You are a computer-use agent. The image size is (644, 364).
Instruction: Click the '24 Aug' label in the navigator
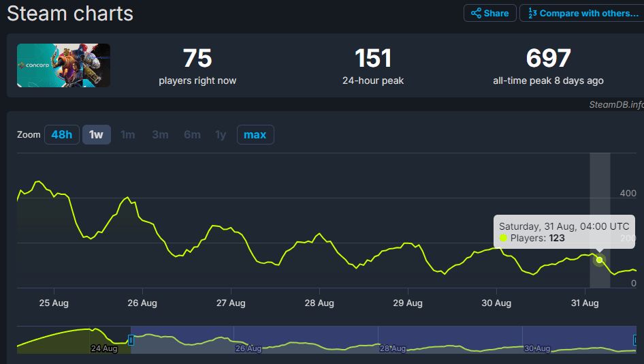[x=104, y=348]
